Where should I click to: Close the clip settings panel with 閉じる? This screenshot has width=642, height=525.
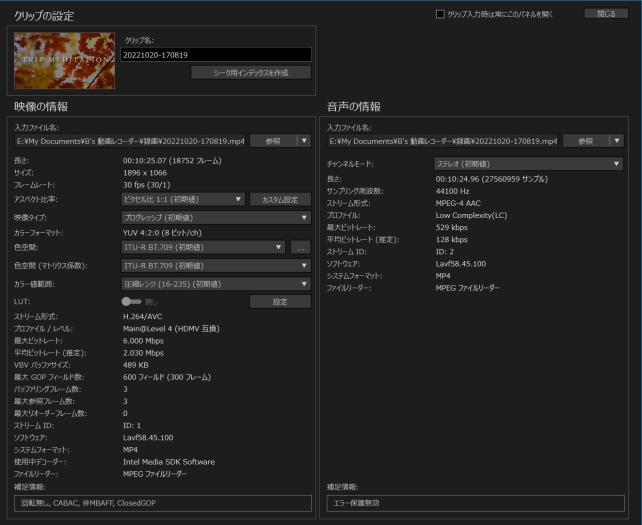606,14
